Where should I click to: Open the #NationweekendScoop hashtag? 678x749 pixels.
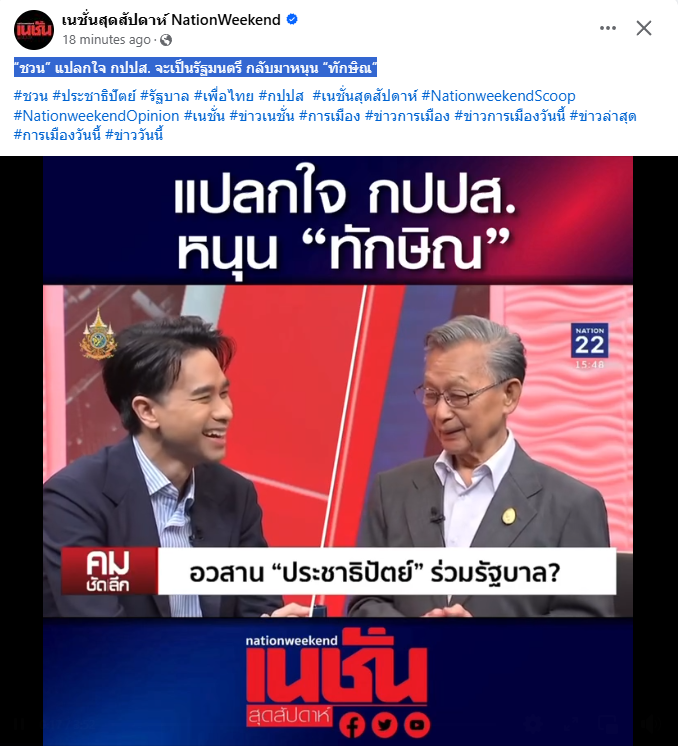(498, 96)
